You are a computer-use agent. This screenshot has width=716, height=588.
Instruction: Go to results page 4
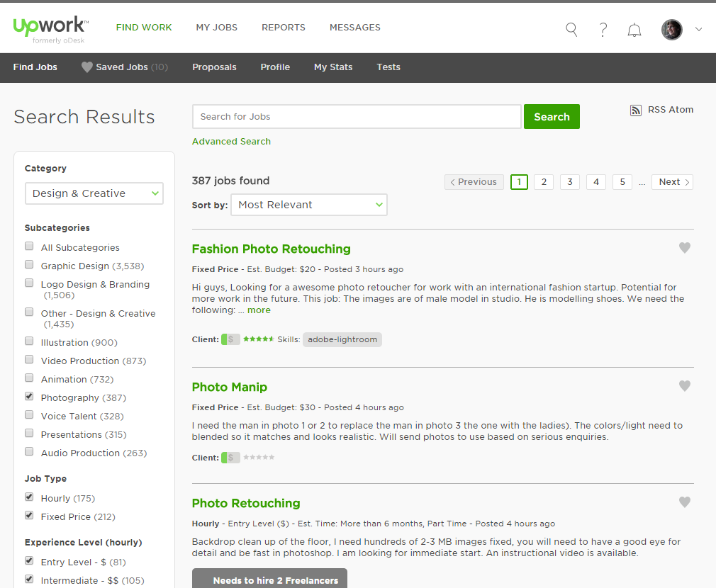pyautogui.click(x=596, y=182)
